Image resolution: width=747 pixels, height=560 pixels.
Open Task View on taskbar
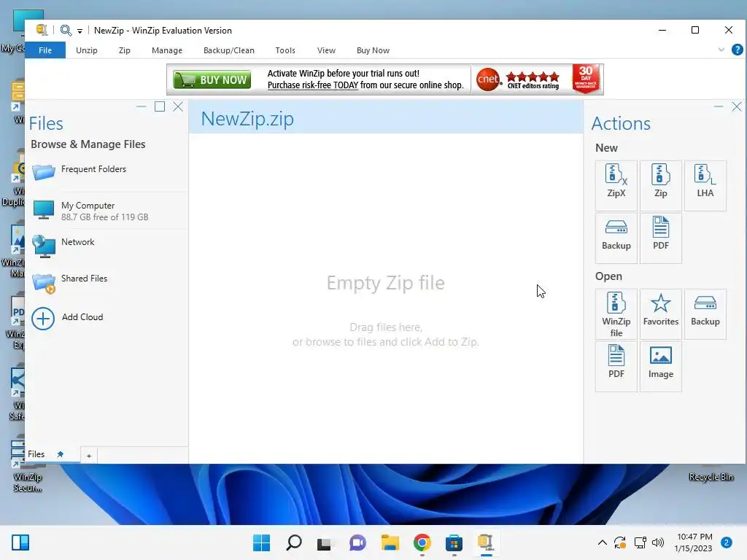tap(325, 542)
